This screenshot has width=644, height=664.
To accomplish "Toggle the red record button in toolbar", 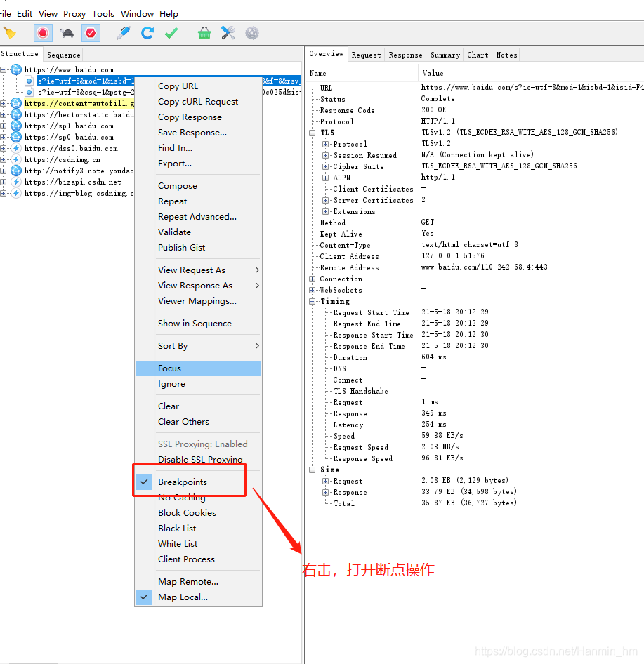I will tap(43, 33).
